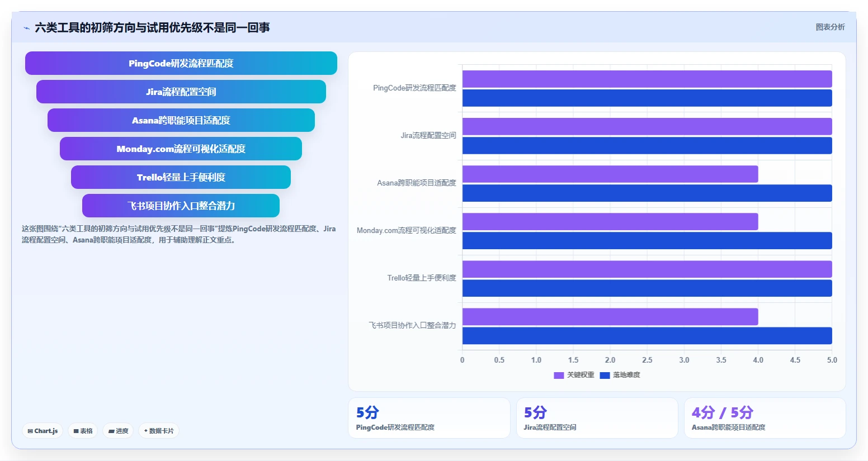Image resolution: width=868 pixels, height=461 pixels.
Task: Click the Chart.js tag chip
Action: click(43, 431)
